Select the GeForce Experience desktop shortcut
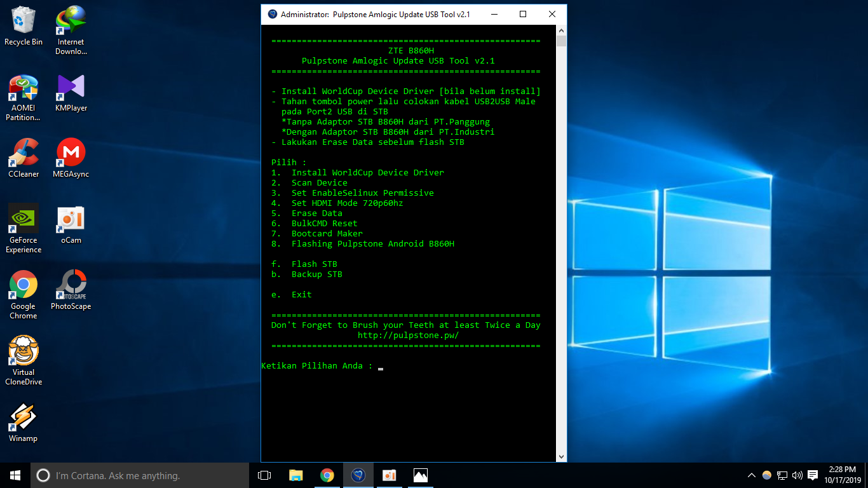 coord(24,229)
